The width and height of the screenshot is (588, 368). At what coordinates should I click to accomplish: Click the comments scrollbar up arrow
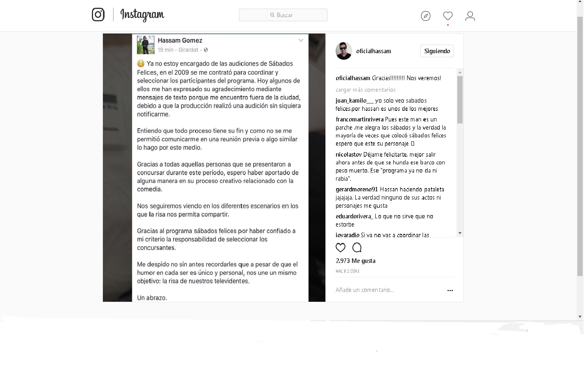pyautogui.click(x=460, y=72)
